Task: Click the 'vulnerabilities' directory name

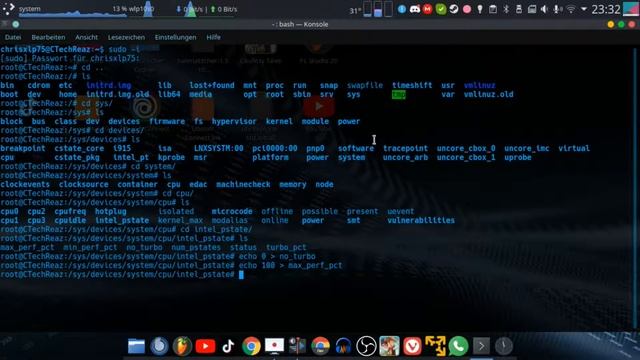Action: click(x=421, y=221)
